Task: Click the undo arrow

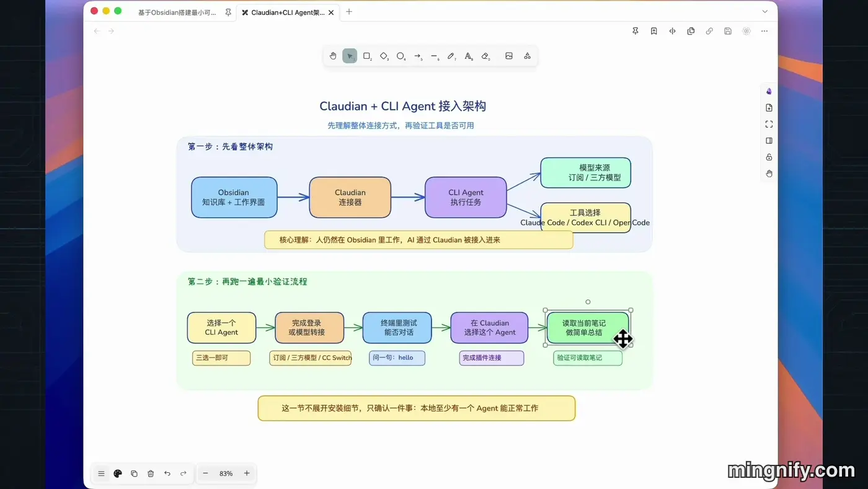Action: [x=167, y=474]
